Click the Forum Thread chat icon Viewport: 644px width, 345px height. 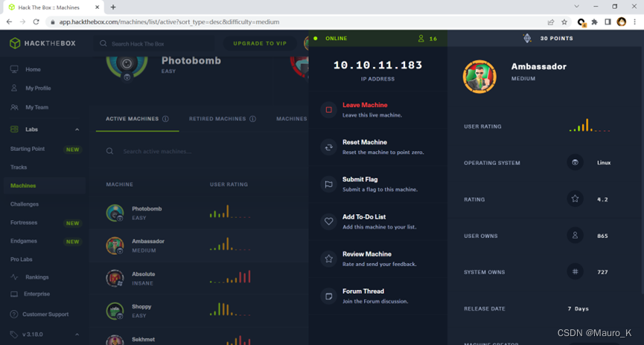[x=328, y=296]
